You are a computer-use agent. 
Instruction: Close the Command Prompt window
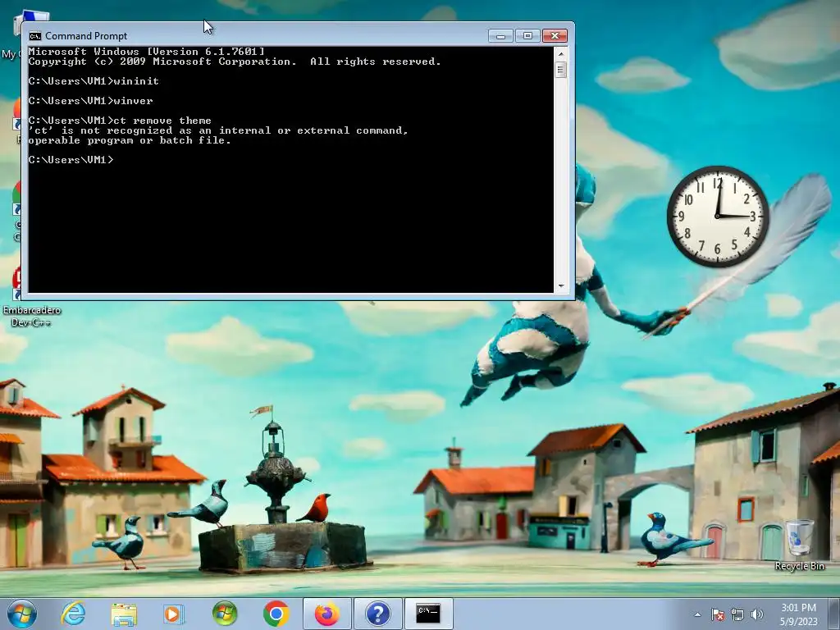point(555,36)
